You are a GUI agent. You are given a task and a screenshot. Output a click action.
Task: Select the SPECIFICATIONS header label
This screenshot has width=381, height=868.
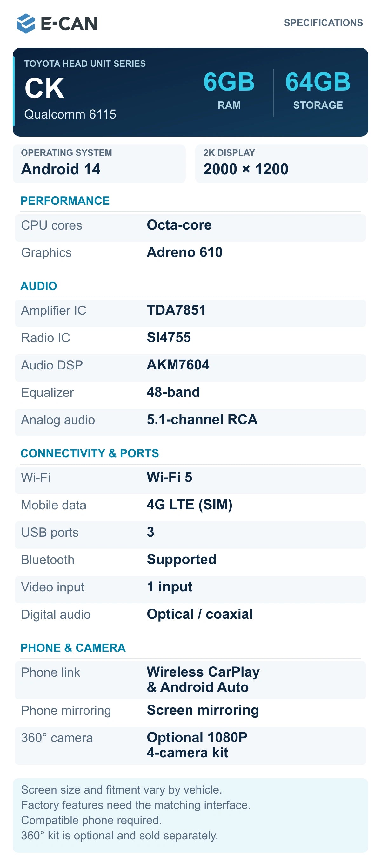point(323,23)
